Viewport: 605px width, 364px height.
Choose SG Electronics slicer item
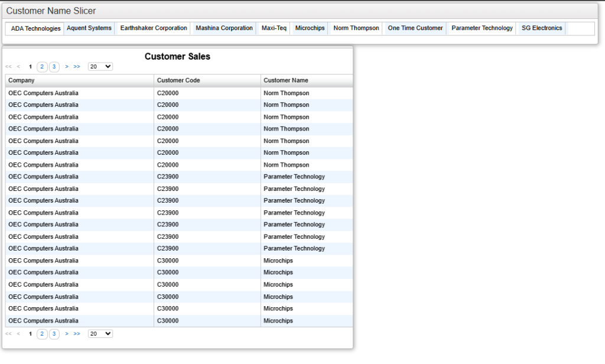point(542,28)
